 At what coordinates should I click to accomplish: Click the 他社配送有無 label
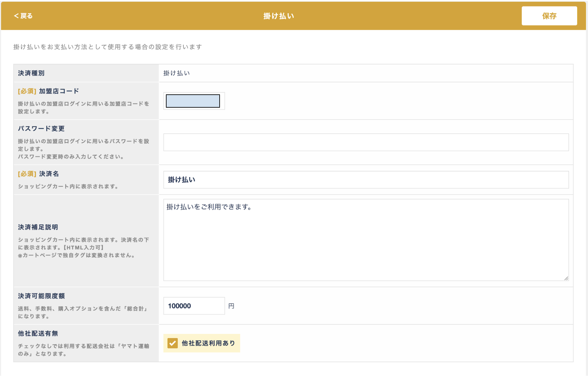[38, 333]
